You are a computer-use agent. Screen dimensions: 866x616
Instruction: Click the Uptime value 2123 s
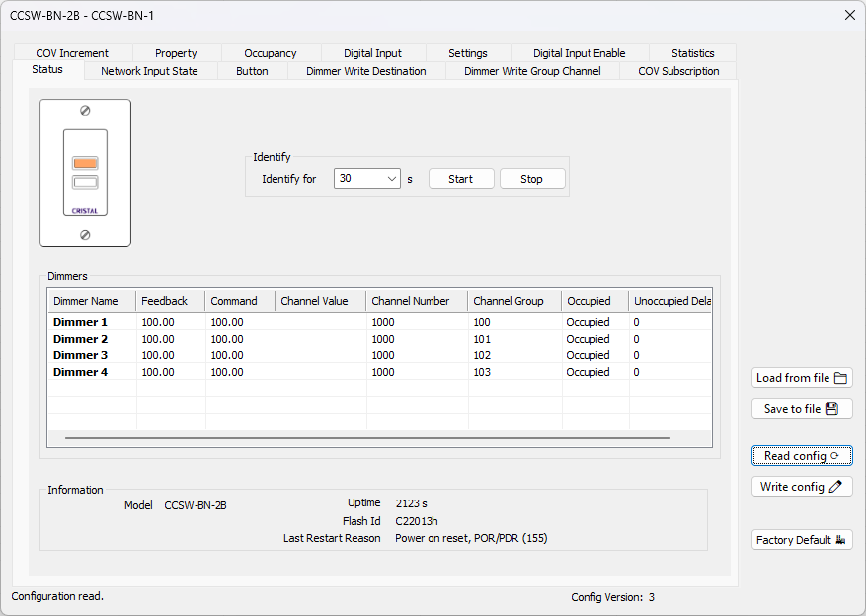pyautogui.click(x=412, y=503)
